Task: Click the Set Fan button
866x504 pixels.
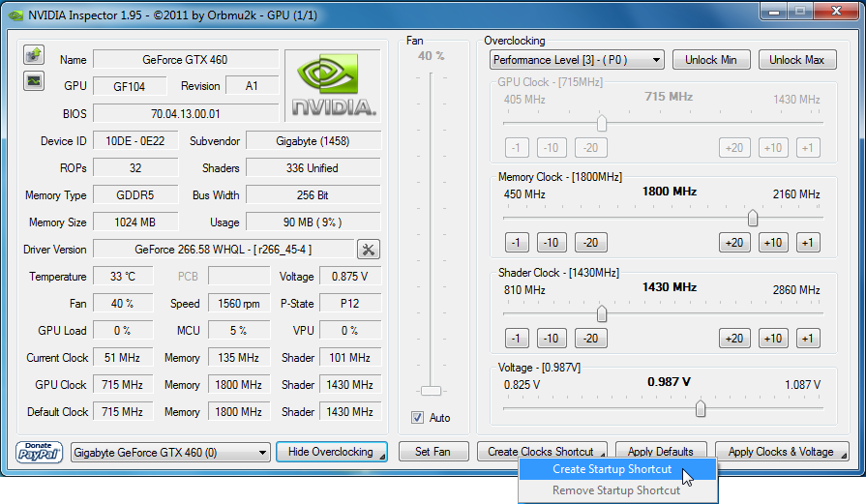Action: (x=433, y=452)
